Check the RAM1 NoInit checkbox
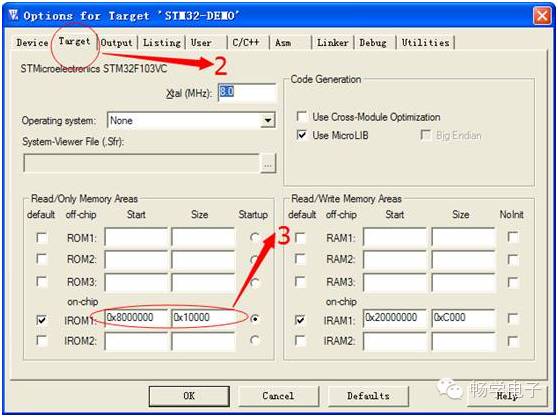This screenshot has height=417, width=558. 512,237
